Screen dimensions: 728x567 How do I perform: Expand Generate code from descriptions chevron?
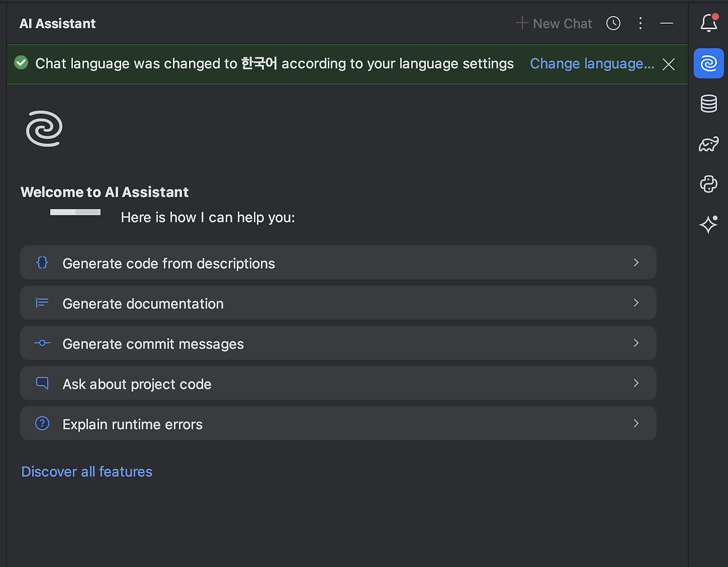pos(636,263)
